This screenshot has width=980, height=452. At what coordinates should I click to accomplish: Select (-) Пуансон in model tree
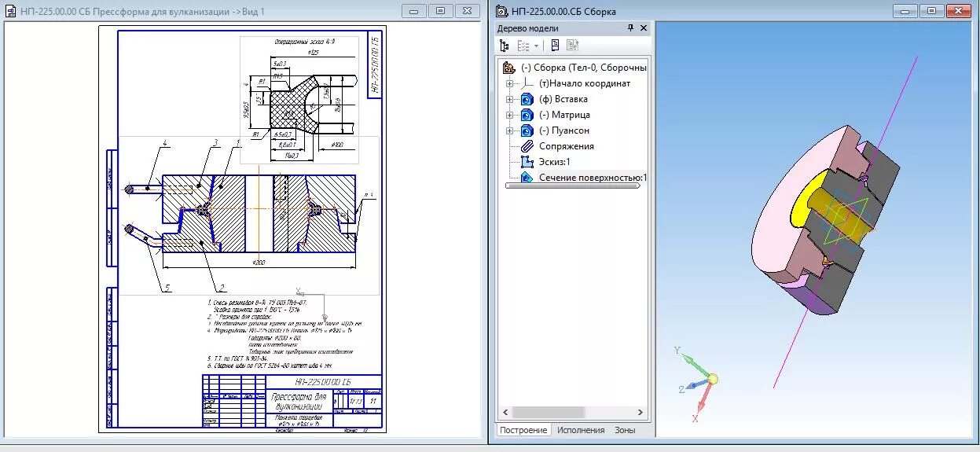click(x=564, y=130)
